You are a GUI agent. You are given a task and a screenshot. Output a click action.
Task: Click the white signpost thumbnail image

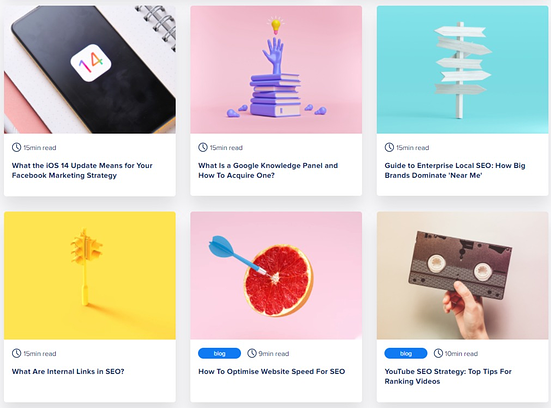[x=462, y=70]
